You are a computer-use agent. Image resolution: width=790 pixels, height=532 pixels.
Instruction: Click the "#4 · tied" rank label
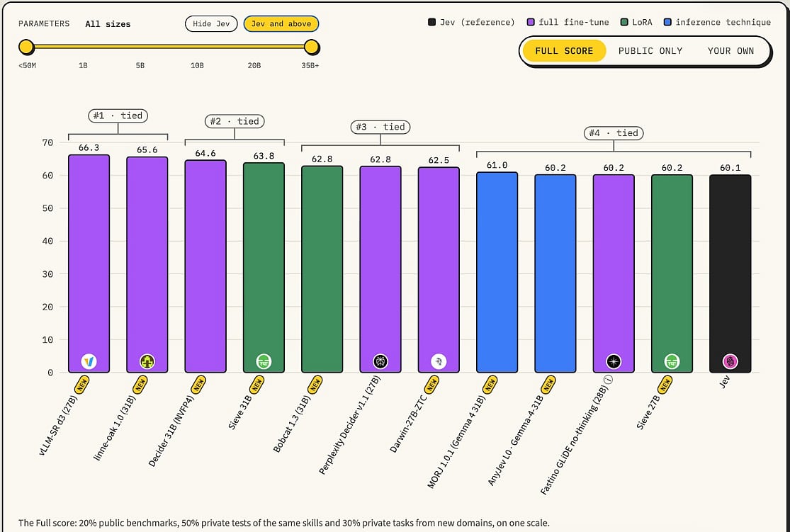tap(614, 133)
